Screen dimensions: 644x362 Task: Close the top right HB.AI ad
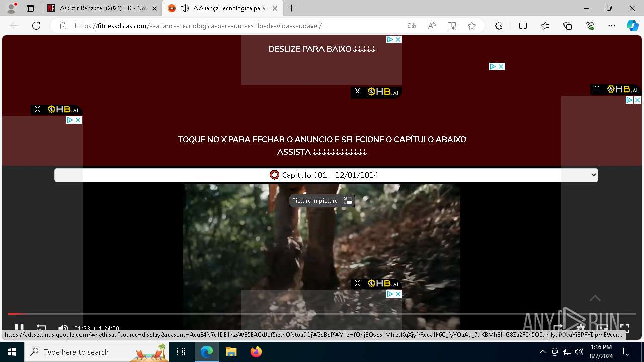[597, 89]
